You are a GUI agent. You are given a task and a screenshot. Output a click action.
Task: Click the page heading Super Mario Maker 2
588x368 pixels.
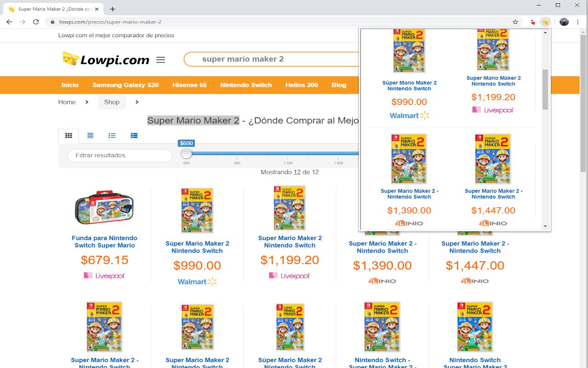click(193, 121)
